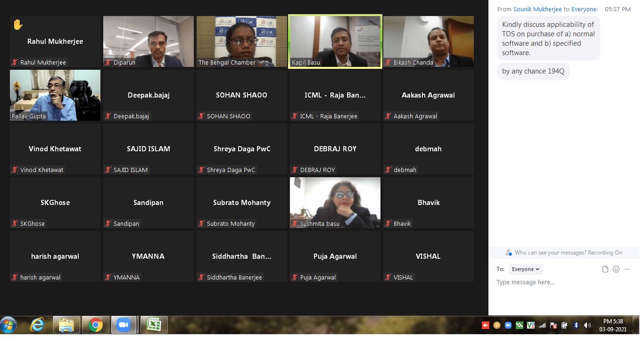Click the Deepak.bajaj participant tile
This screenshot has width=644, height=362.
coord(149,95)
